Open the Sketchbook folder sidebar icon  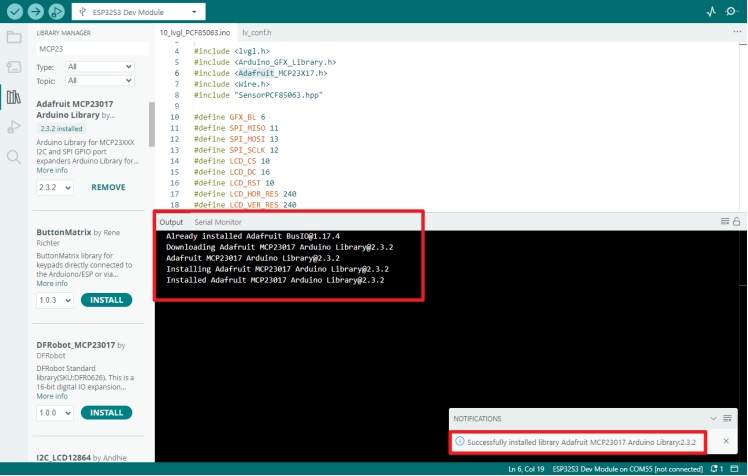[x=13, y=38]
